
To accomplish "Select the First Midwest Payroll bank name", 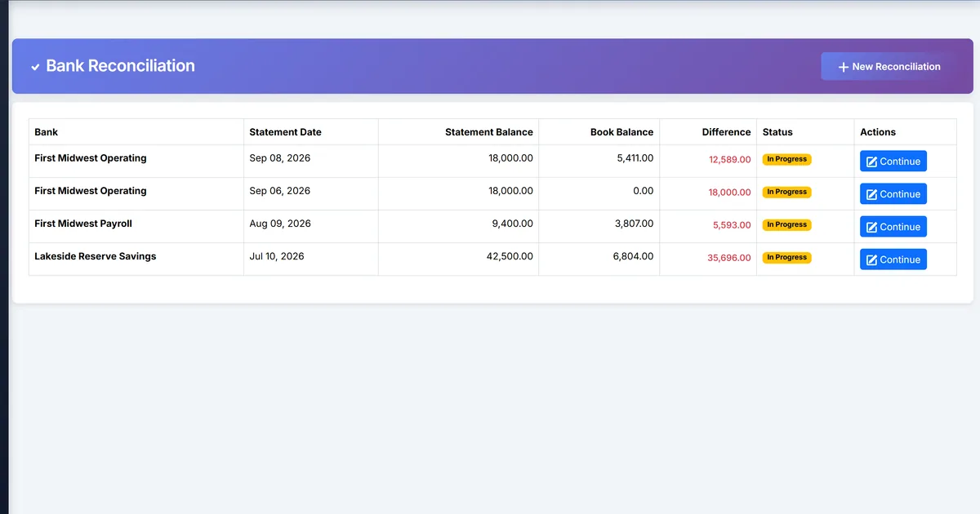I will click(83, 224).
